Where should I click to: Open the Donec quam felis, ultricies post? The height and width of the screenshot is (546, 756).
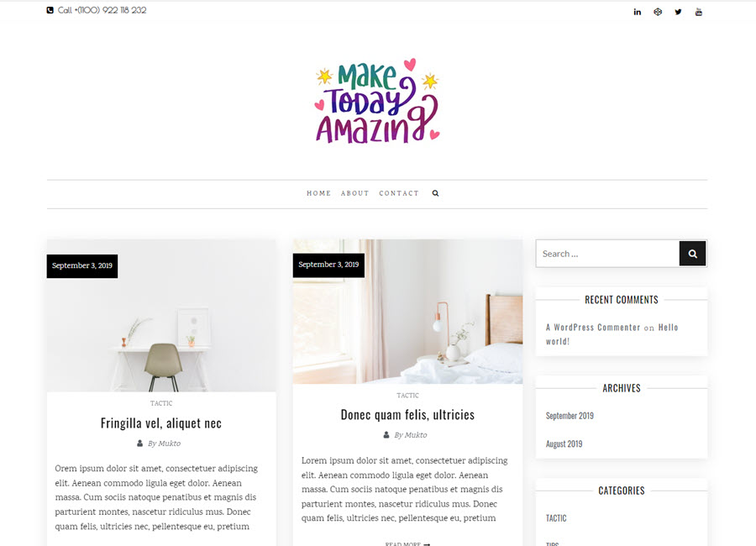click(x=407, y=415)
